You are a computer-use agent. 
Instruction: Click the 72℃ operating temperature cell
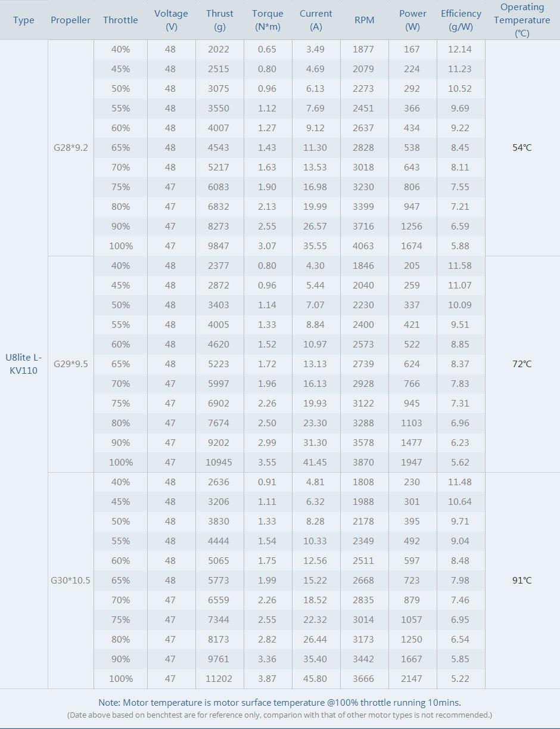coord(522,364)
